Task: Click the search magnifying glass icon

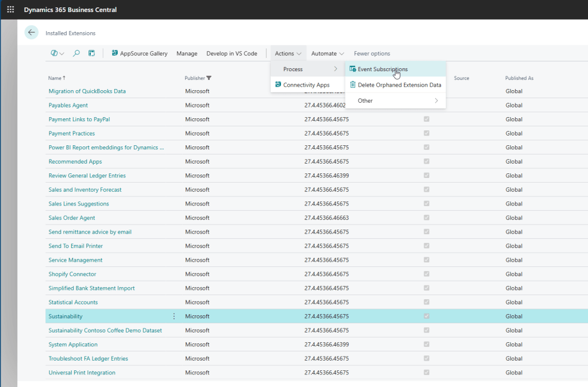Action: (76, 53)
